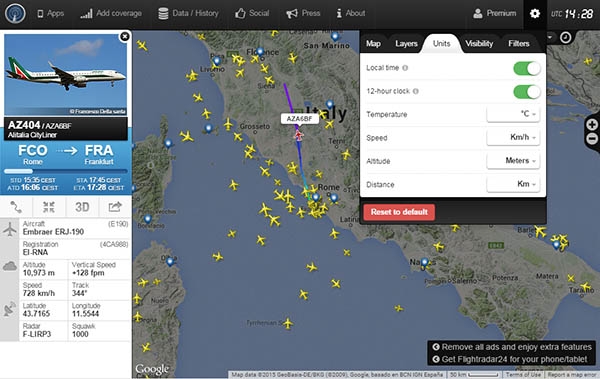
Task: Zoom in the map with plus
Action: [592, 124]
